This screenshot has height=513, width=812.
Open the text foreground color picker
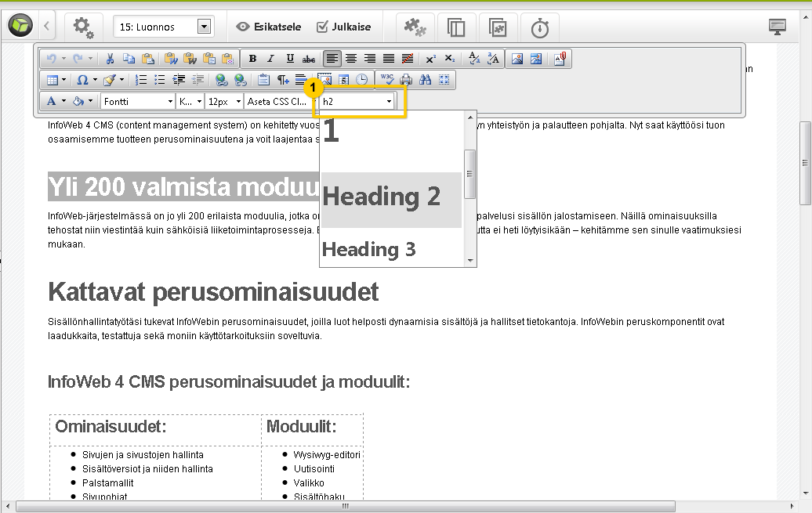[51, 102]
